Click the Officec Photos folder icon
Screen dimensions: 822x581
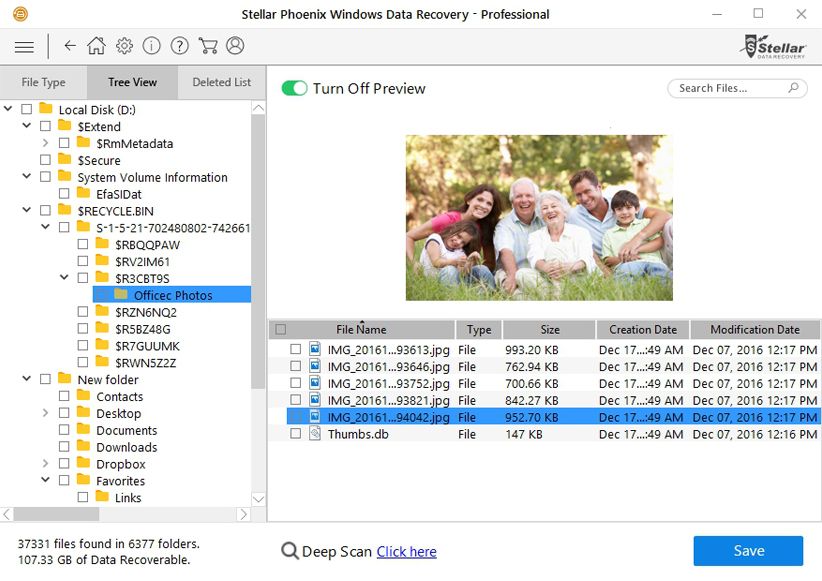pyautogui.click(x=121, y=294)
